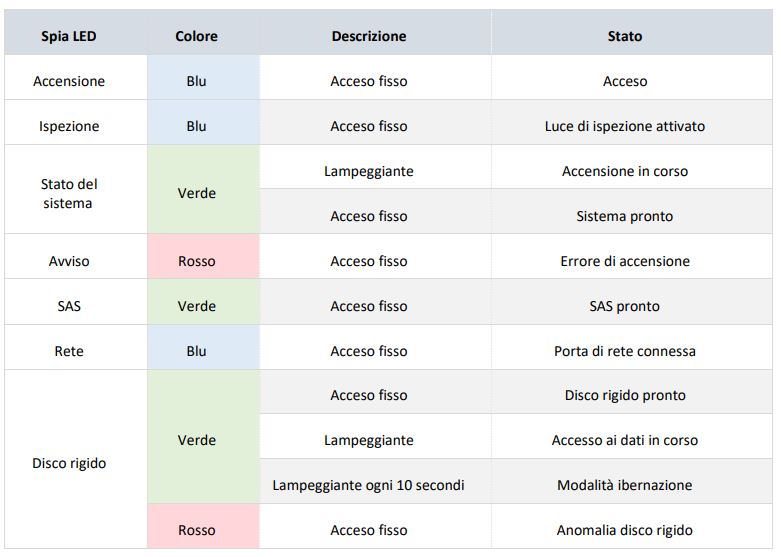This screenshot has width=781, height=557.
Task: Click the "Stato del sistema" cell
Action: point(69,193)
